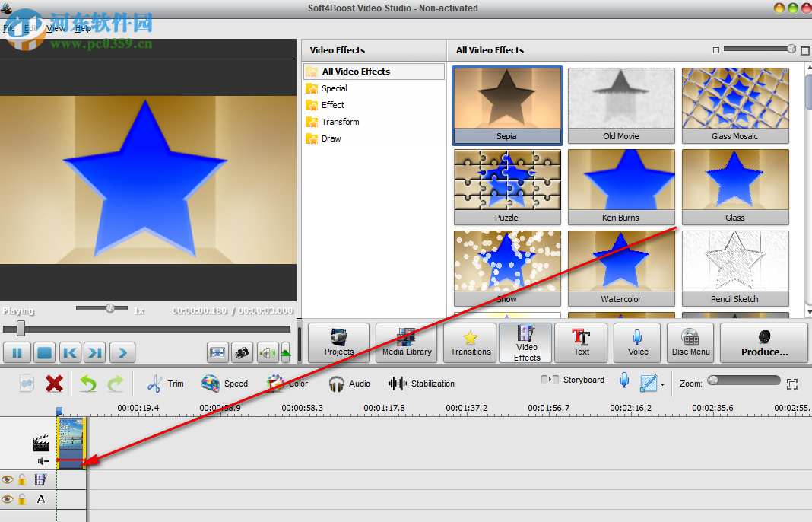Choose the Glass effect thumbnail
This screenshot has width=812, height=522.
pyautogui.click(x=735, y=187)
